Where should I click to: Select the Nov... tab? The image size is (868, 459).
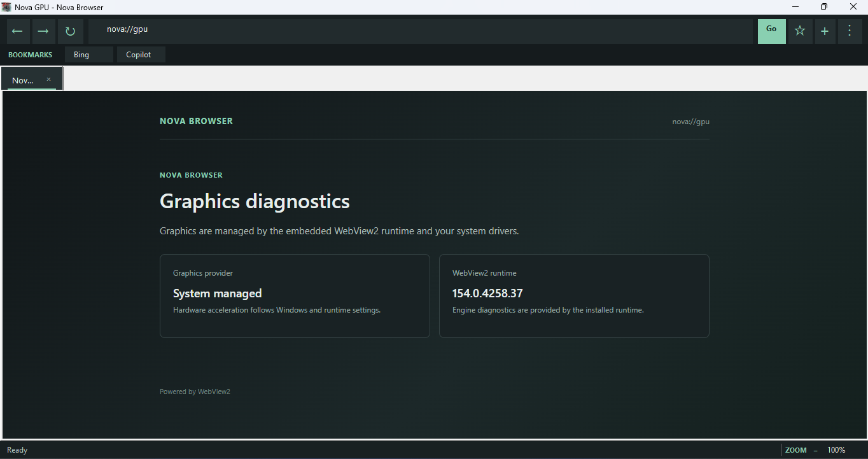[x=32, y=79]
